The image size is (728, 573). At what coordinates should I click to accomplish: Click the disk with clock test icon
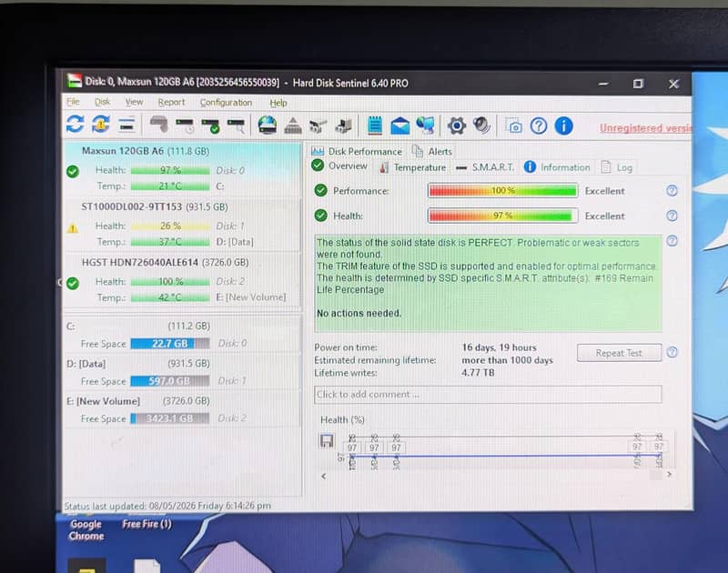click(x=185, y=126)
